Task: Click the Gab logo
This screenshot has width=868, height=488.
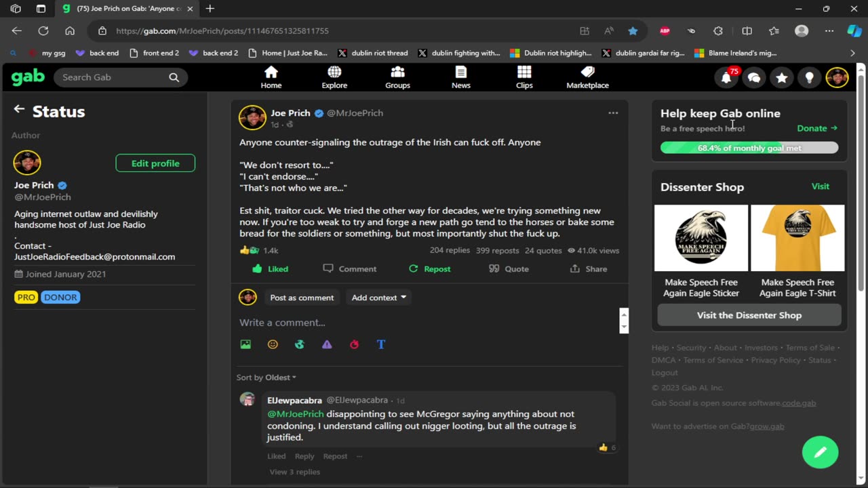Action: tap(28, 77)
